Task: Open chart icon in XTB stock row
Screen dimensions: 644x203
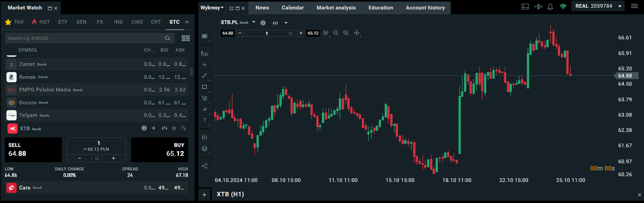Action: click(x=164, y=128)
